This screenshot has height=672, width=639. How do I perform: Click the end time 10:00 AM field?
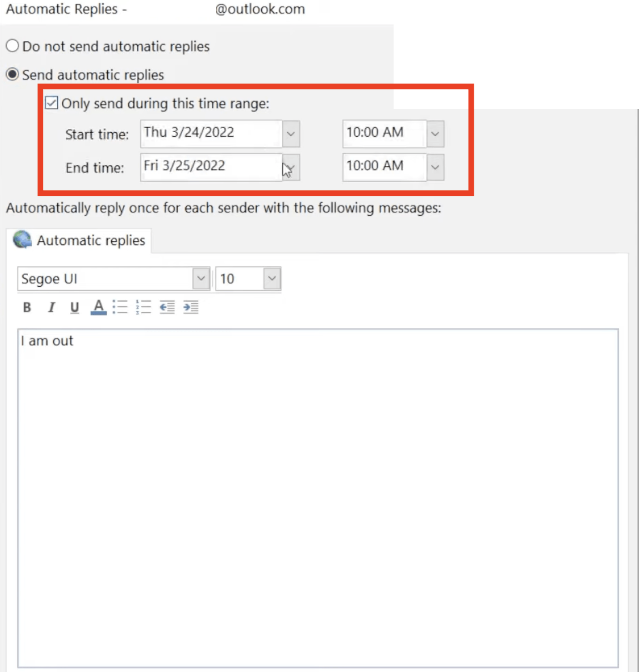[x=384, y=167]
